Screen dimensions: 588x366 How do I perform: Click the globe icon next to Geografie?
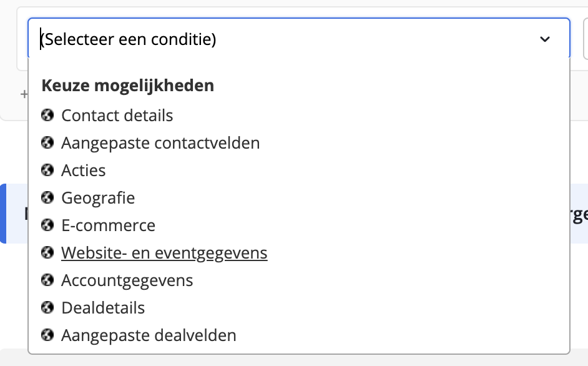click(x=47, y=197)
